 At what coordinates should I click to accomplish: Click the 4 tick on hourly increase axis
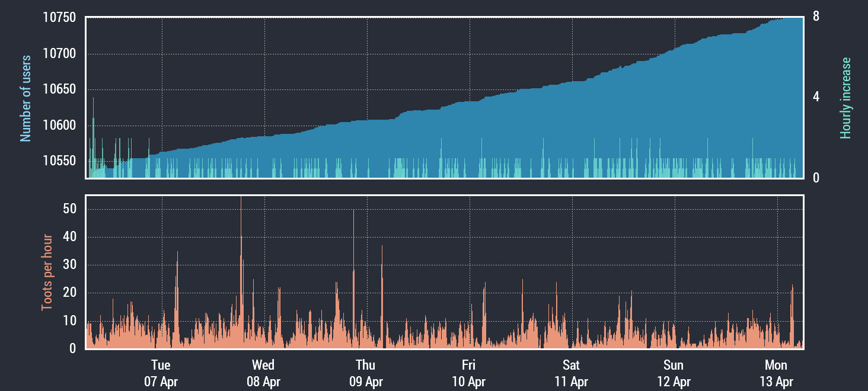pyautogui.click(x=816, y=97)
